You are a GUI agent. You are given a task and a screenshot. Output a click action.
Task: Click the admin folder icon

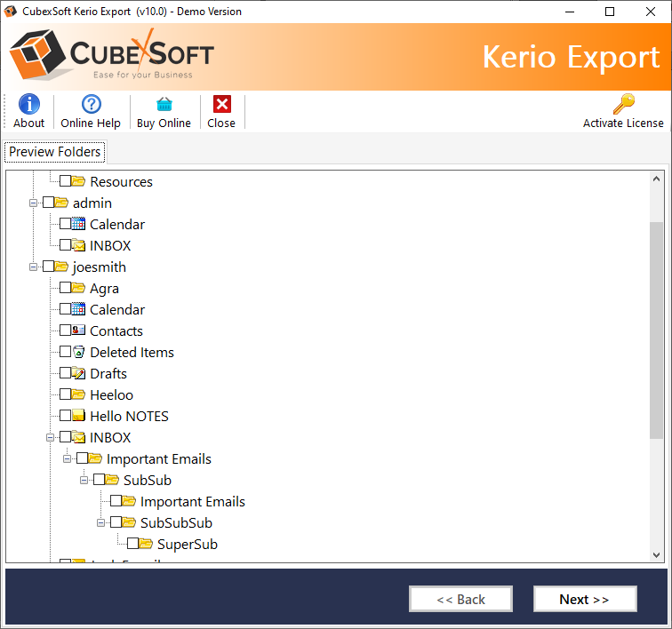click(x=61, y=203)
